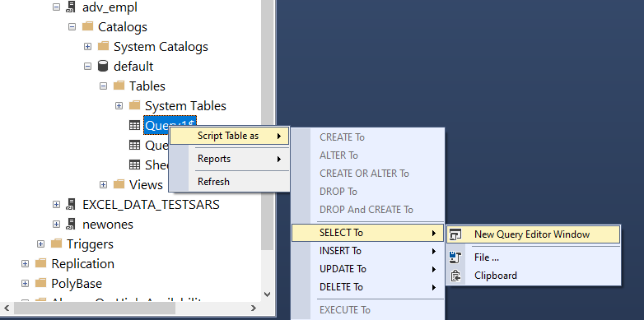The image size is (644, 320).
Task: Click the New Query Editor Window icon
Action: pyautogui.click(x=456, y=234)
